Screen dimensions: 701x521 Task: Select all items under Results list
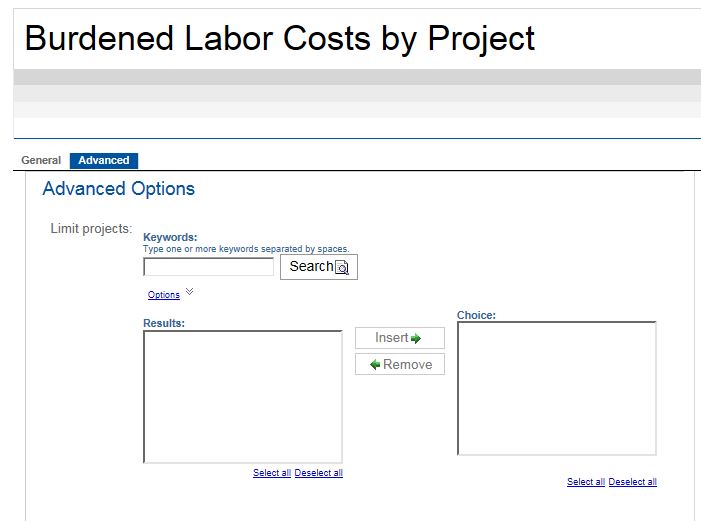click(272, 473)
